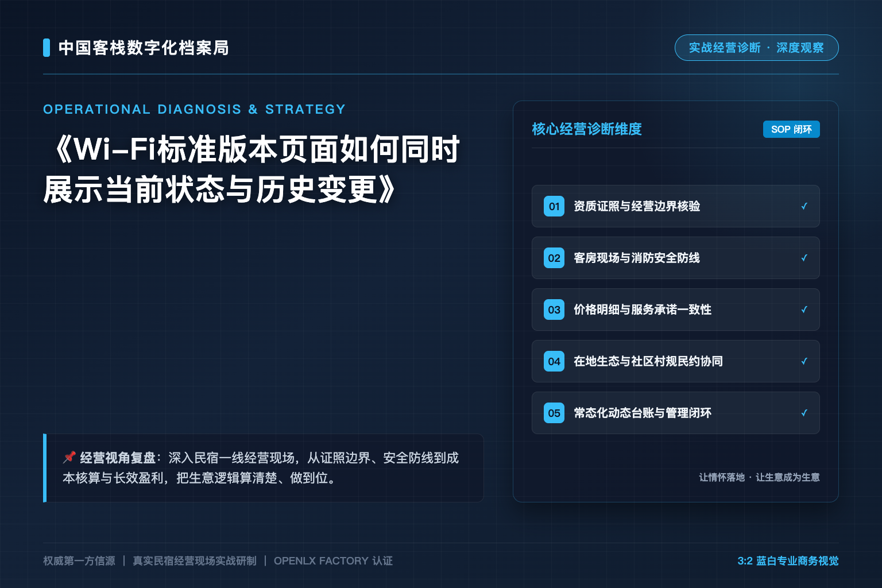Click the checkmark on 客房现场与消防安全防线 row
The height and width of the screenshot is (588, 882).
804,258
